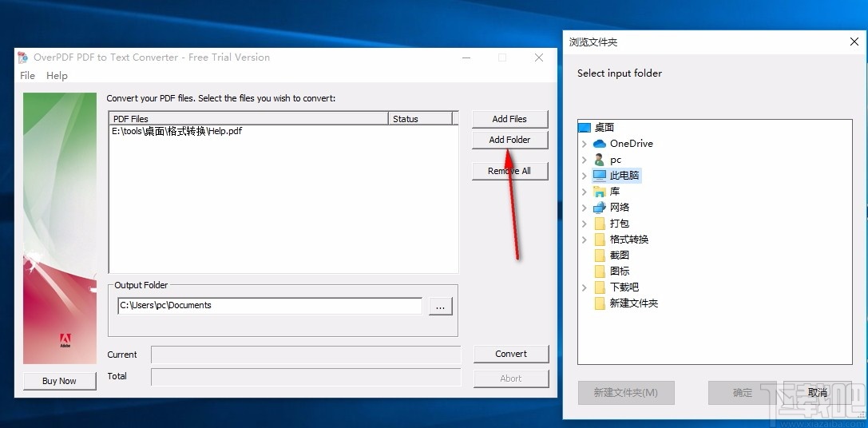Click the Current progress bar

pyautogui.click(x=306, y=355)
